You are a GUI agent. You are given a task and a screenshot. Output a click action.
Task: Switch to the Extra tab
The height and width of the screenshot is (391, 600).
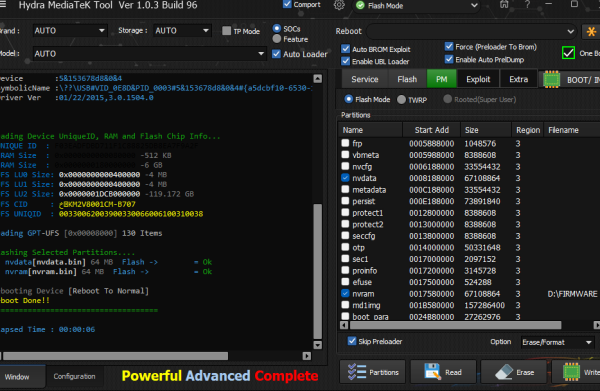pyautogui.click(x=518, y=79)
